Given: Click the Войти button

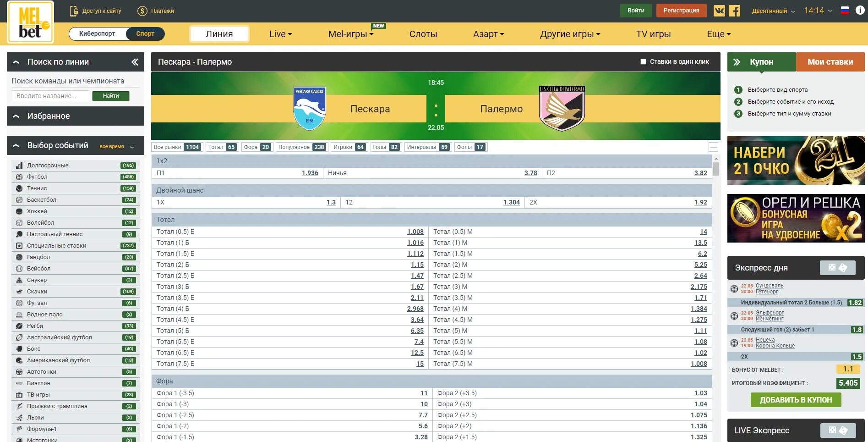Looking at the screenshot, I should (636, 11).
